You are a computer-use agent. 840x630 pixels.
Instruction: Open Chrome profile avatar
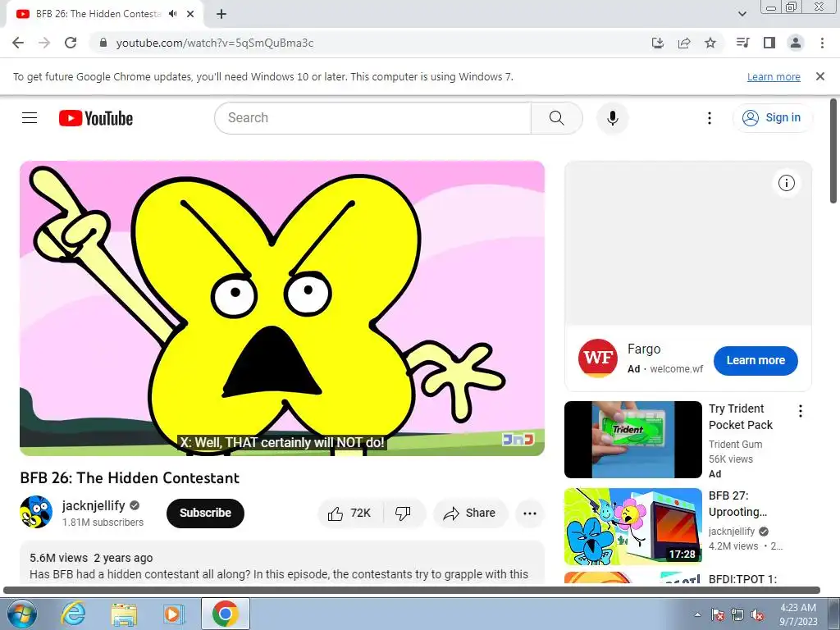tap(796, 43)
